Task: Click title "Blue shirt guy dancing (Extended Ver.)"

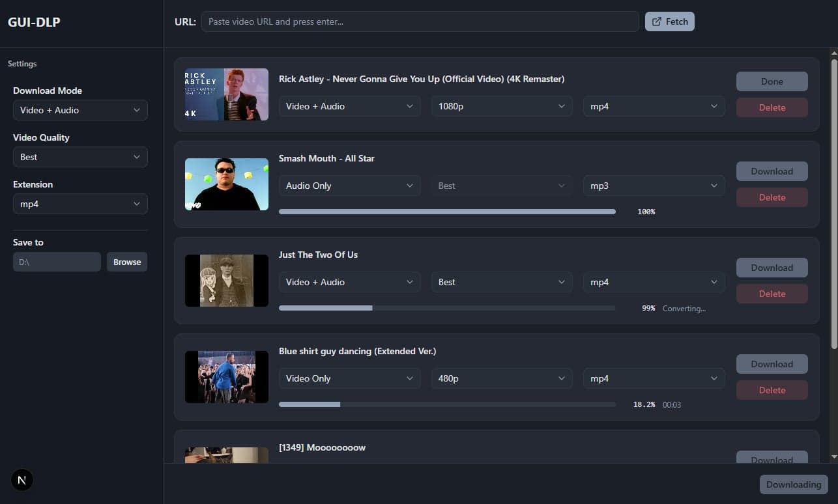Action: pyautogui.click(x=358, y=351)
